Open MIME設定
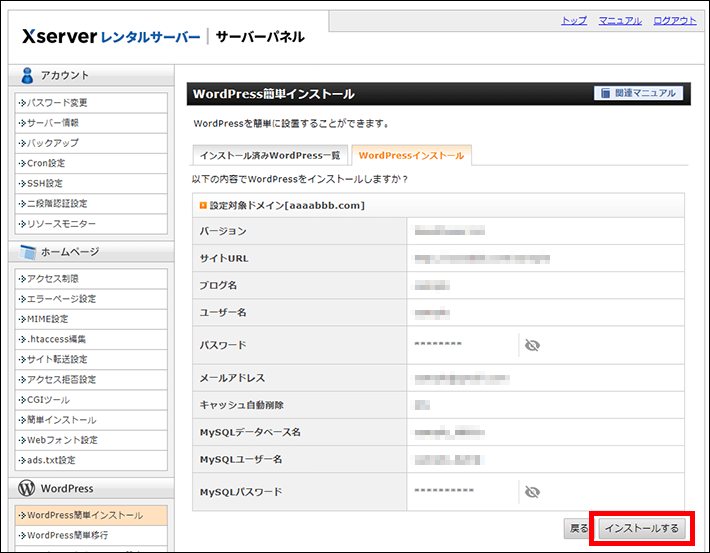 [91, 319]
